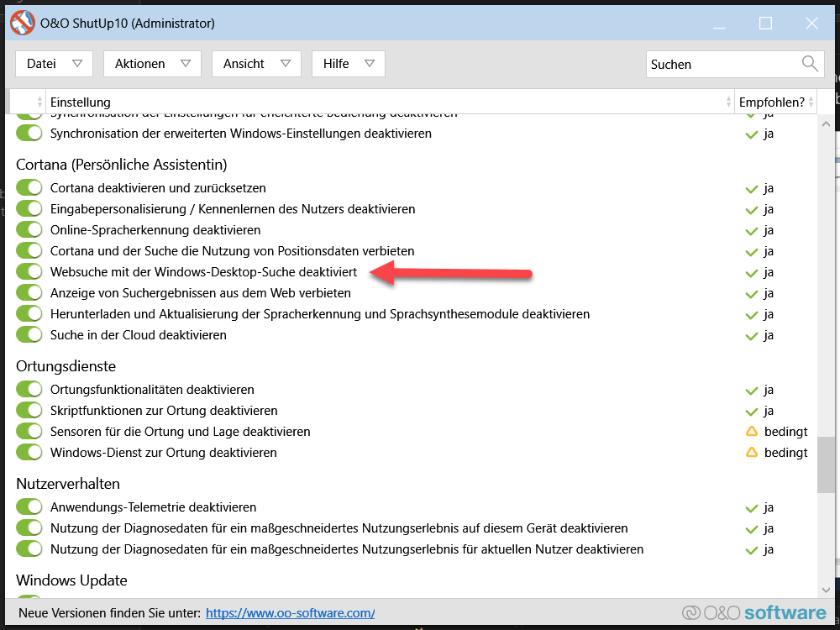This screenshot has height=630, width=840.
Task: Toggle Skriptfunktionen zur Ortung deaktivieren
Action: (29, 411)
